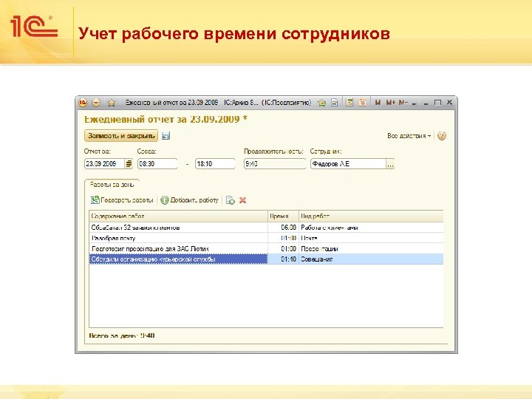Click Подобрать работы toolbar button

(x=122, y=200)
